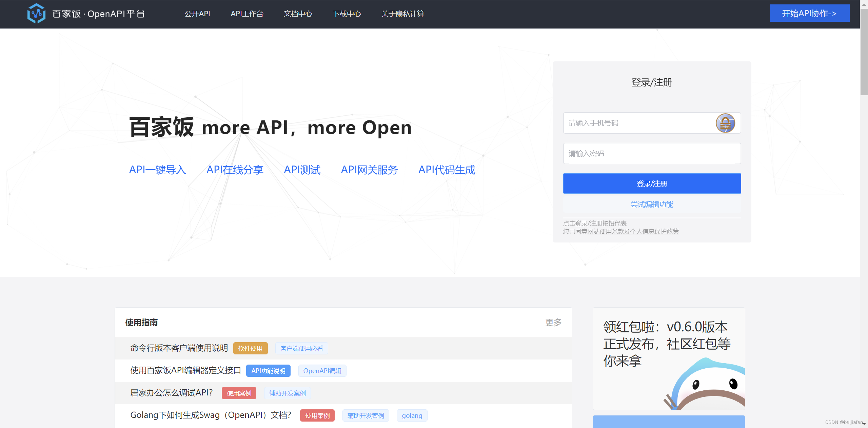868x428 pixels.
Task: Select 关于隐私计算 in the navbar
Action: point(402,14)
